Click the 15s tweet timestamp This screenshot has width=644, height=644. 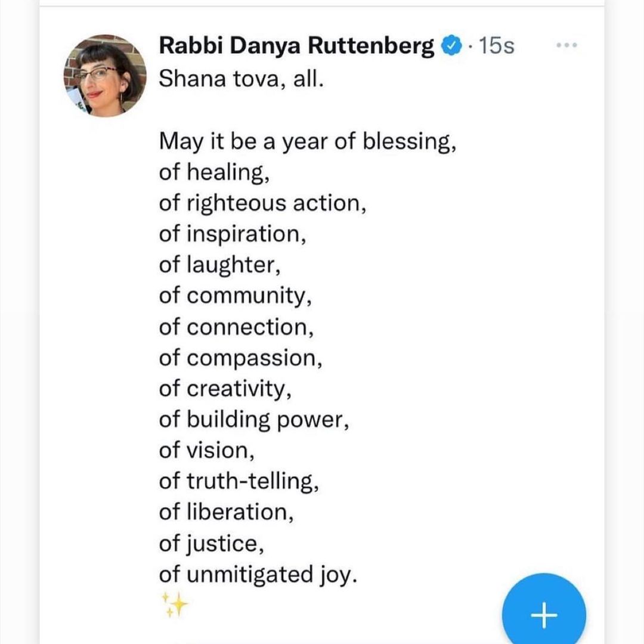coord(496,46)
